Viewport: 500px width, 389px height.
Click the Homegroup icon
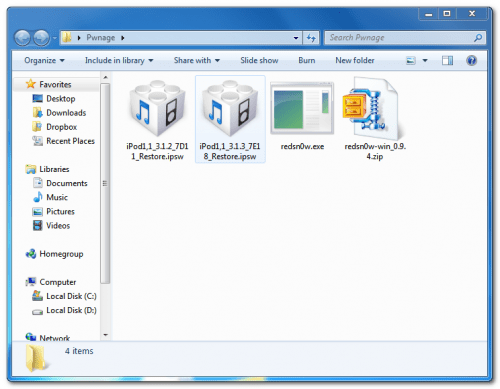click(31, 254)
